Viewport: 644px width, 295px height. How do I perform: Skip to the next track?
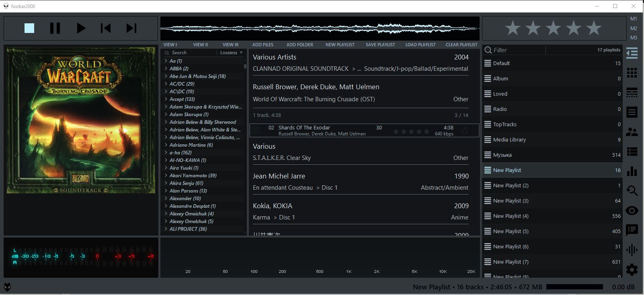pos(131,28)
